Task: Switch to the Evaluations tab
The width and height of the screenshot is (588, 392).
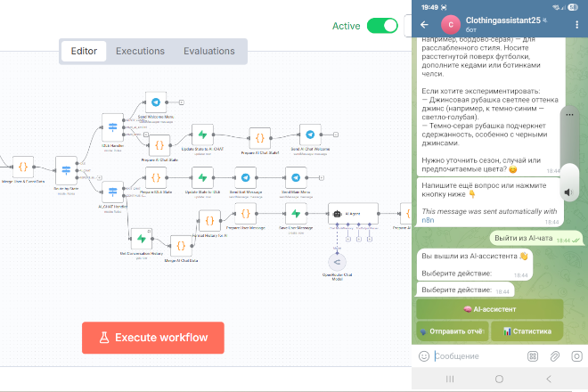Action: tap(209, 51)
